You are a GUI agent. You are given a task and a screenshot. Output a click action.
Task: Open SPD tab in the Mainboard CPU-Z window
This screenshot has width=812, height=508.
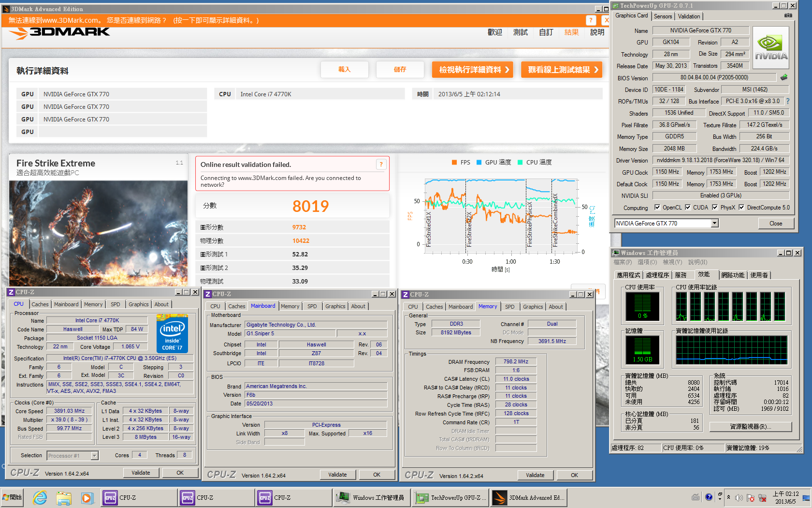[312, 306]
